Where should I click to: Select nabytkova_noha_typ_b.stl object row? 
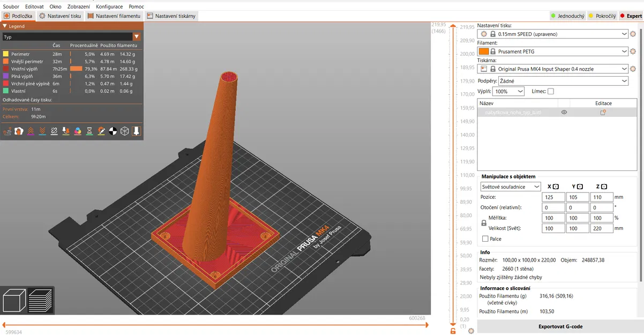[557, 113]
